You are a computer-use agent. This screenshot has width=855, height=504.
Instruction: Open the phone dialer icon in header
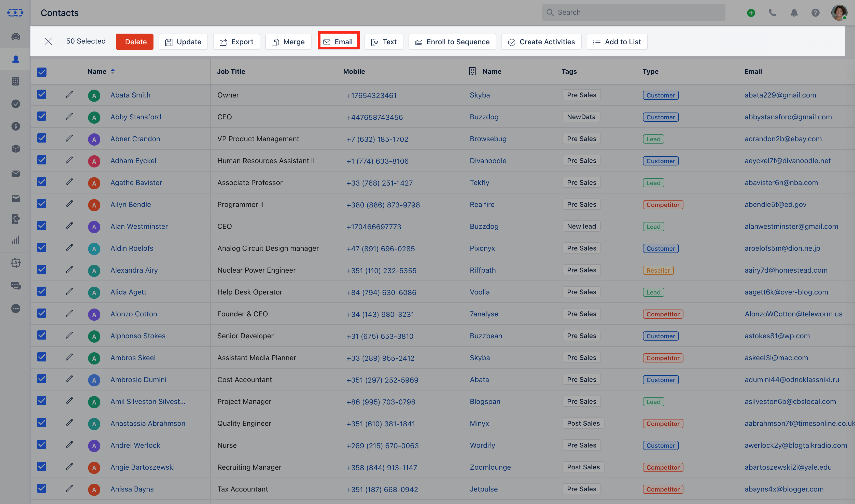(773, 13)
